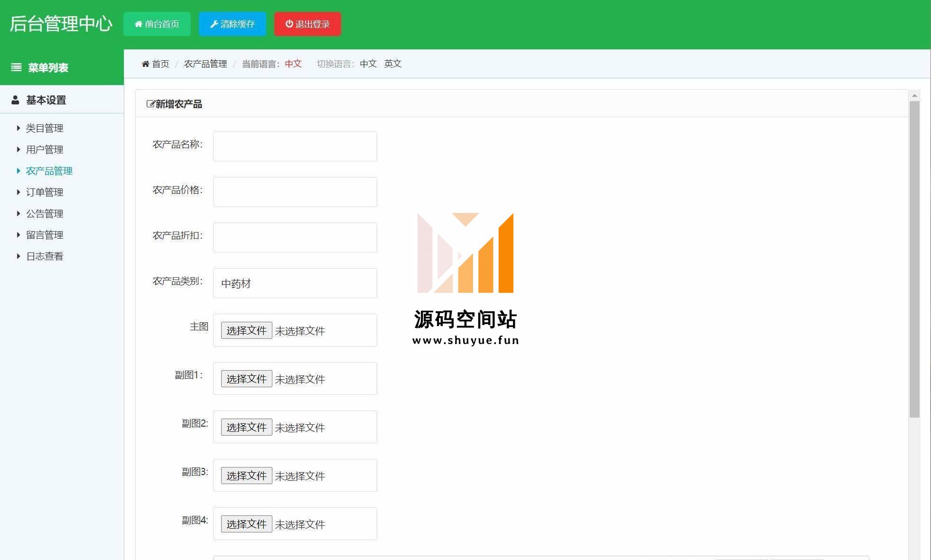This screenshot has height=560, width=931.
Task: Open 留言管理 in the sidebar
Action: tap(45, 235)
